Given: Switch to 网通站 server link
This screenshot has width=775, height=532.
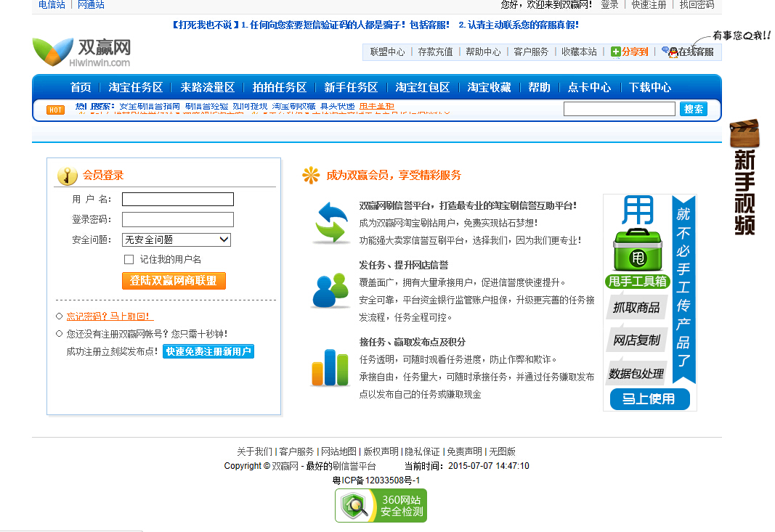Looking at the screenshot, I should click(91, 4).
